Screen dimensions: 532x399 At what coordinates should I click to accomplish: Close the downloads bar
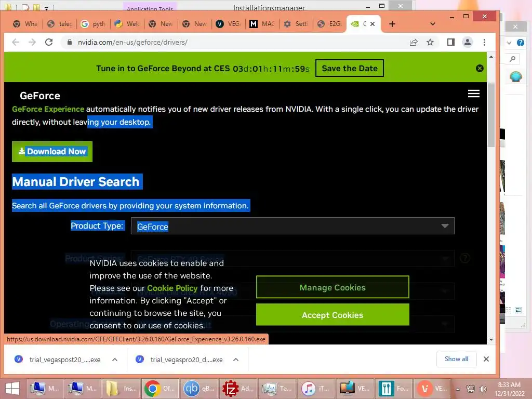(486, 359)
